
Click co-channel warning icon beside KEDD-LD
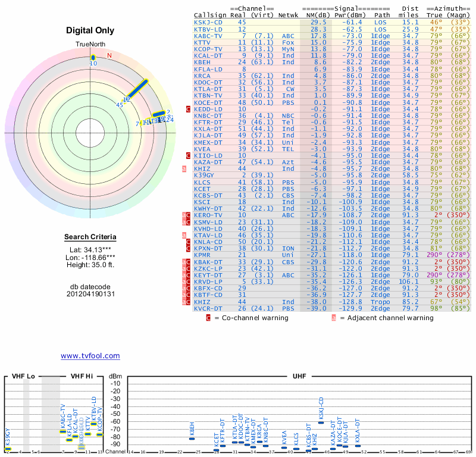189,109
